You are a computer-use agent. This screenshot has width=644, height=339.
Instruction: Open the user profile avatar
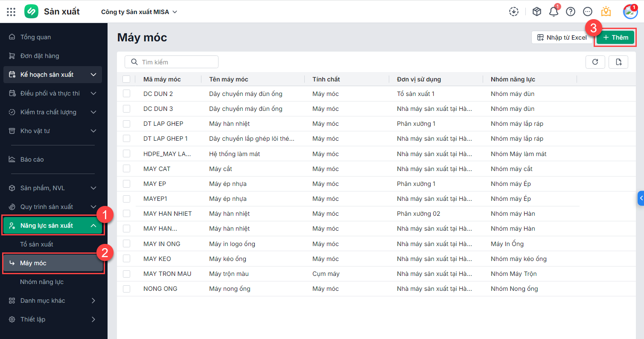tap(630, 12)
